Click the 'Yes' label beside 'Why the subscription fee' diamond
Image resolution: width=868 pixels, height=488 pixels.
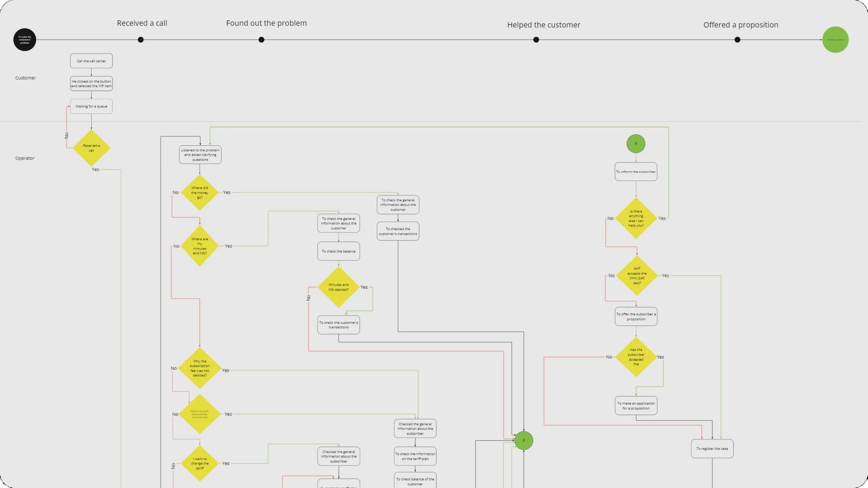pos(225,370)
